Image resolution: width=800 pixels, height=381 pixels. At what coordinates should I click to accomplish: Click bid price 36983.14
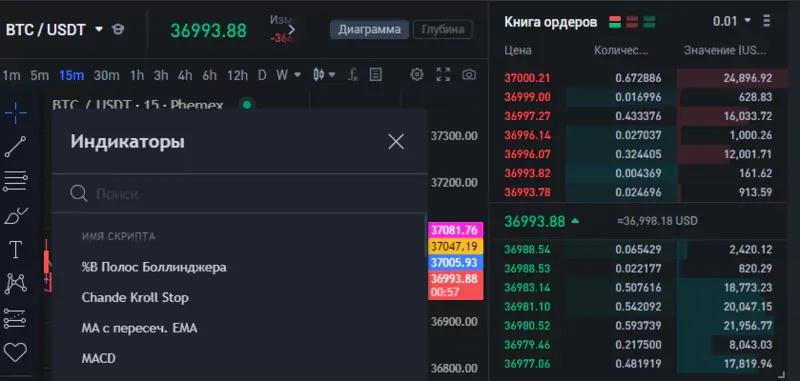(528, 288)
